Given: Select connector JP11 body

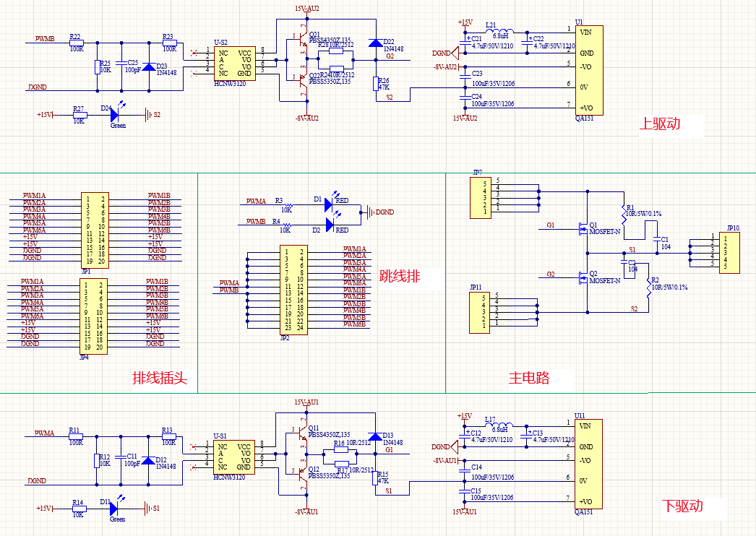Looking at the screenshot, I should (480, 312).
